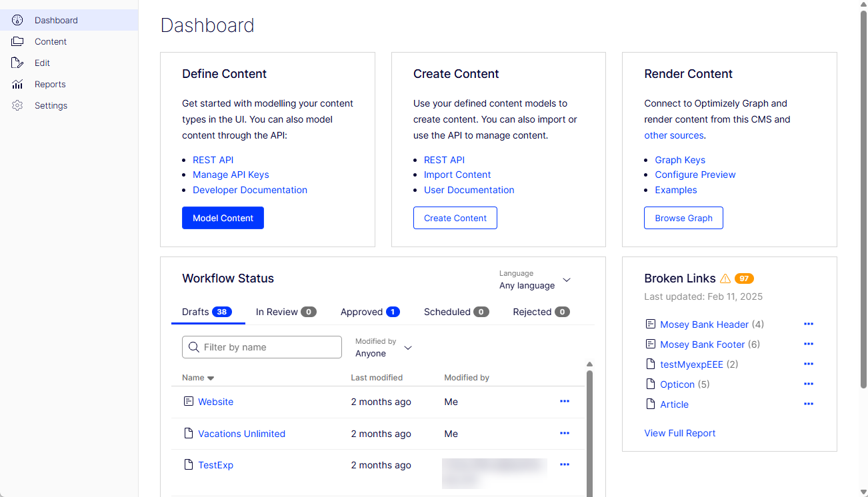Expand the Language Any language dropdown
Viewport: 868px width, 497px height.
pyautogui.click(x=535, y=280)
